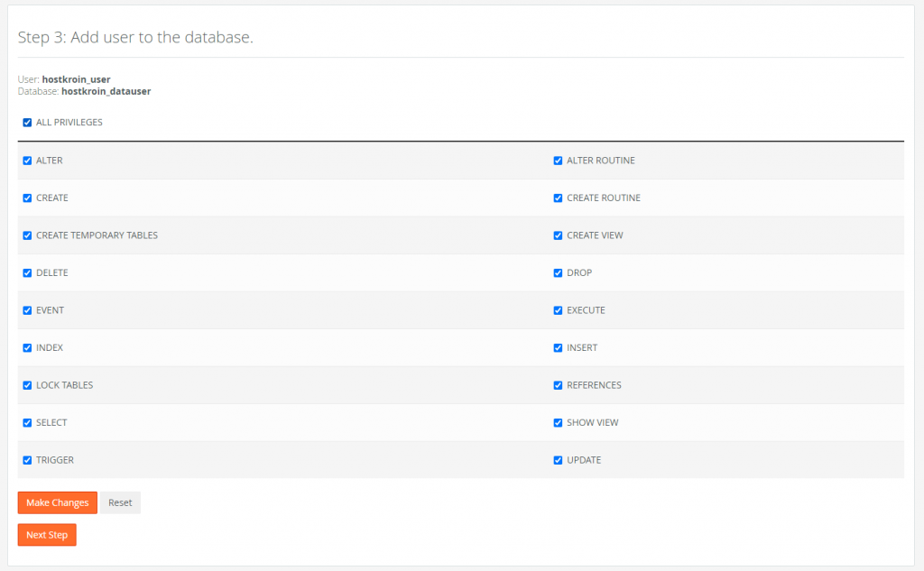Screen dimensions: 924x571
Task: Select the username hostkroin_user text
Action: point(76,79)
